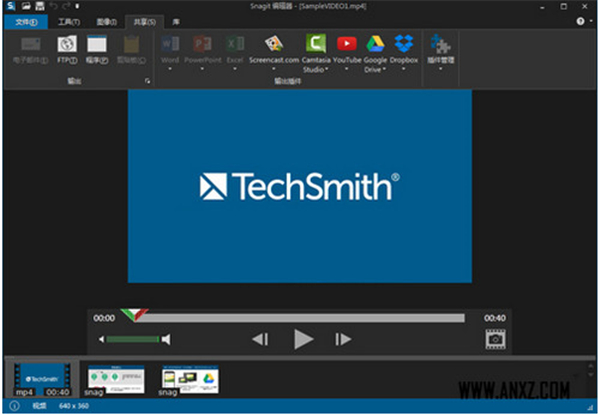Expand the Excel output dropdown arrow
Image resolution: width=600 pixels, height=415 pixels.
(x=235, y=69)
